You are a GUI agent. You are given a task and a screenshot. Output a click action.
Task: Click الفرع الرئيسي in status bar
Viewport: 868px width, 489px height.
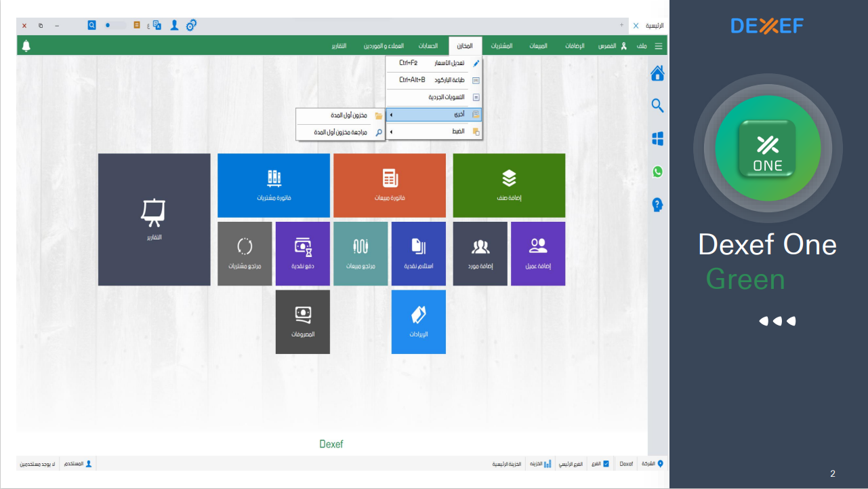pyautogui.click(x=570, y=465)
